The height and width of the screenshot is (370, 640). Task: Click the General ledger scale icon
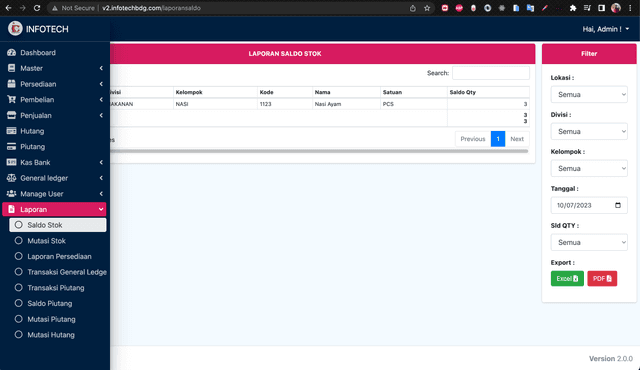coord(11,178)
